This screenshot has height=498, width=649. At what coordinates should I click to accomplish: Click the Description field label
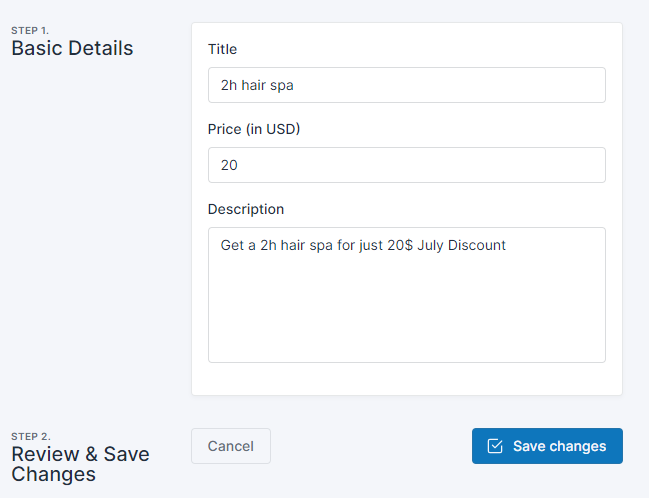246,209
